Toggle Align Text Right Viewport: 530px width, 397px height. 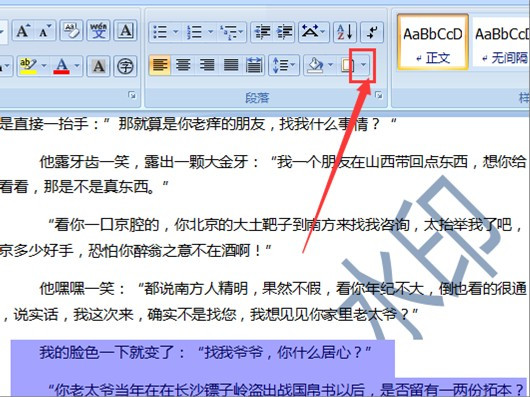click(x=207, y=66)
